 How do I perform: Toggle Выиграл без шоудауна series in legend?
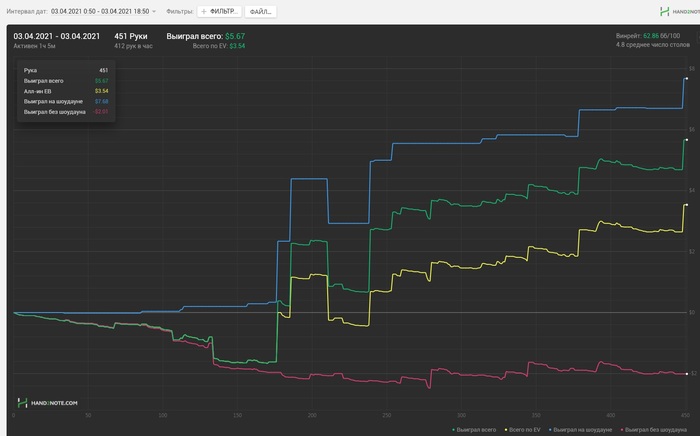pos(654,430)
